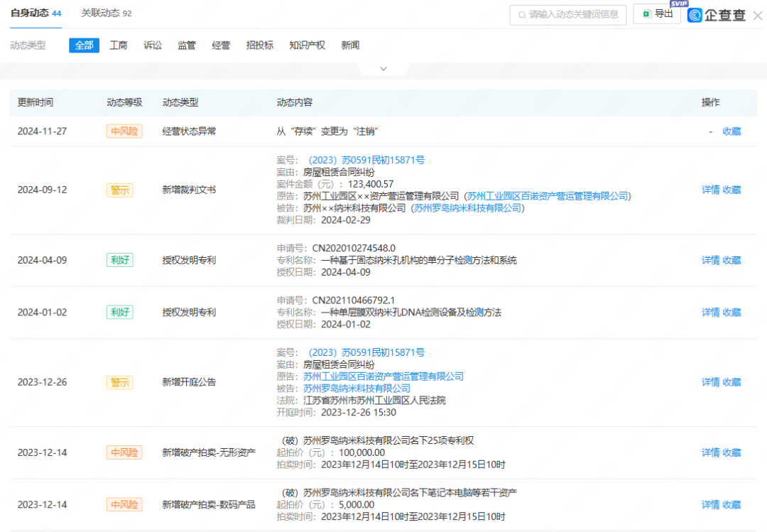
Task: Expand the filter section with down chevron
Action: coord(383,68)
